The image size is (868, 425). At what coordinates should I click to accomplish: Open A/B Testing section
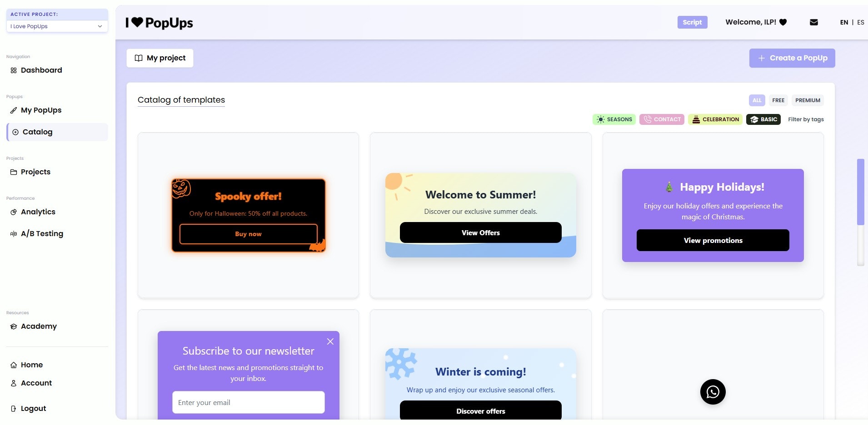point(42,234)
